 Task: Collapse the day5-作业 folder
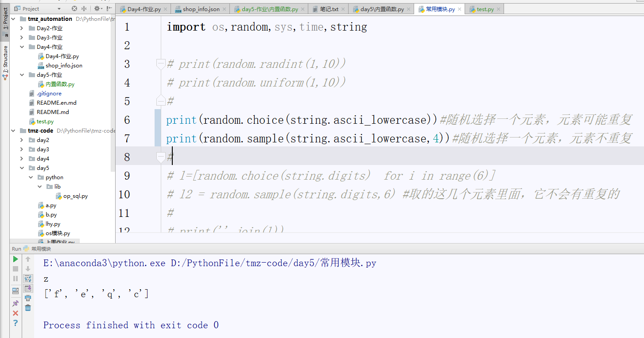(22, 75)
